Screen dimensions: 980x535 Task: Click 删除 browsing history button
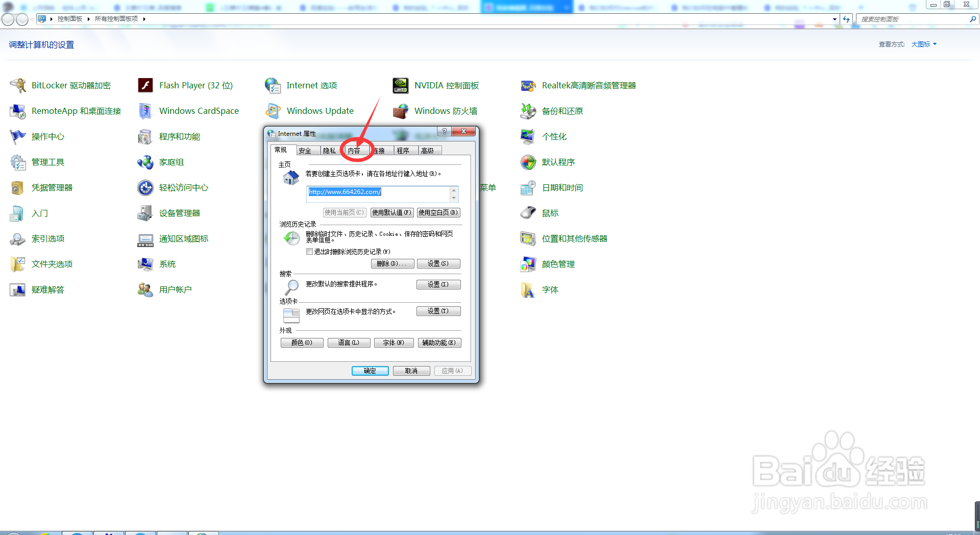click(x=392, y=263)
